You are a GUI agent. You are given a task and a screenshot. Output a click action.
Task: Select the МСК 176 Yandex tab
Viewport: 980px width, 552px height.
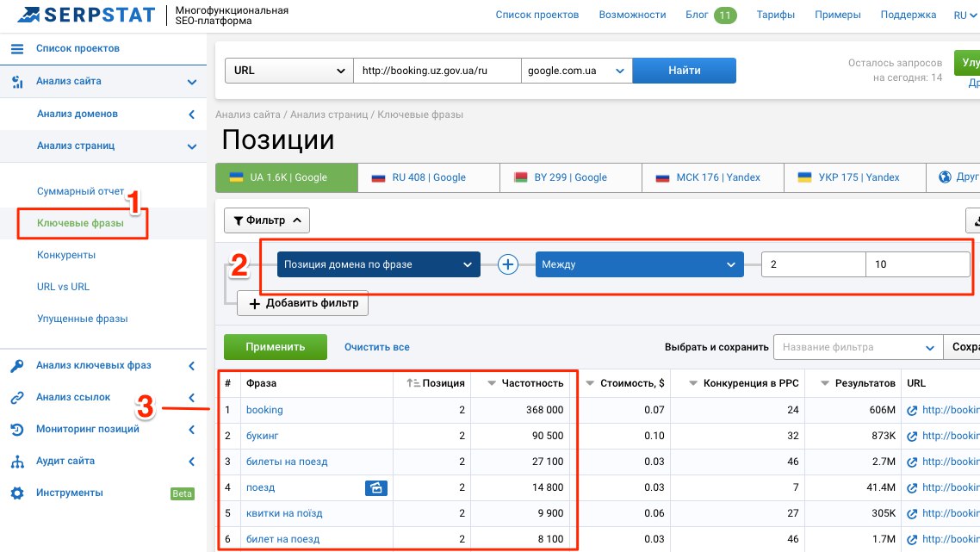712,177
